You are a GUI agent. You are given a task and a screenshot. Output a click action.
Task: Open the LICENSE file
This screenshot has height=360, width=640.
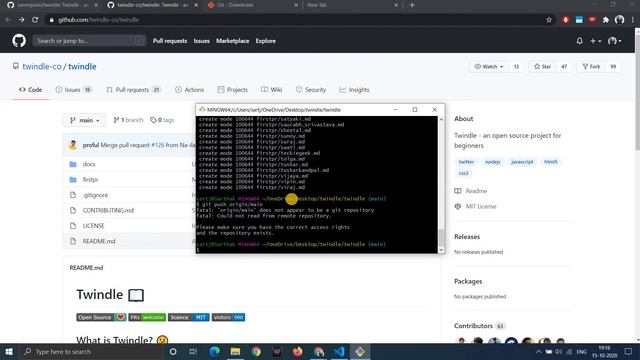(x=93, y=226)
